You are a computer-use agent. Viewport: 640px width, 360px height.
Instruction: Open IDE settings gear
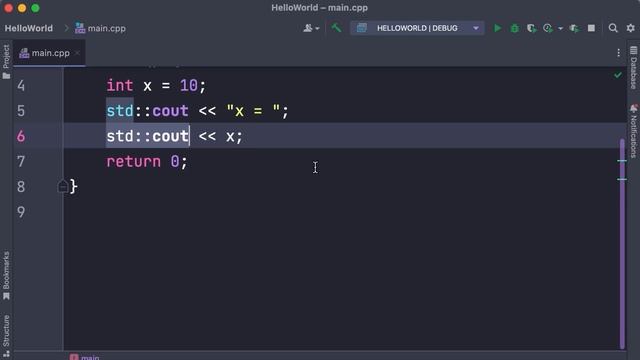point(631,28)
